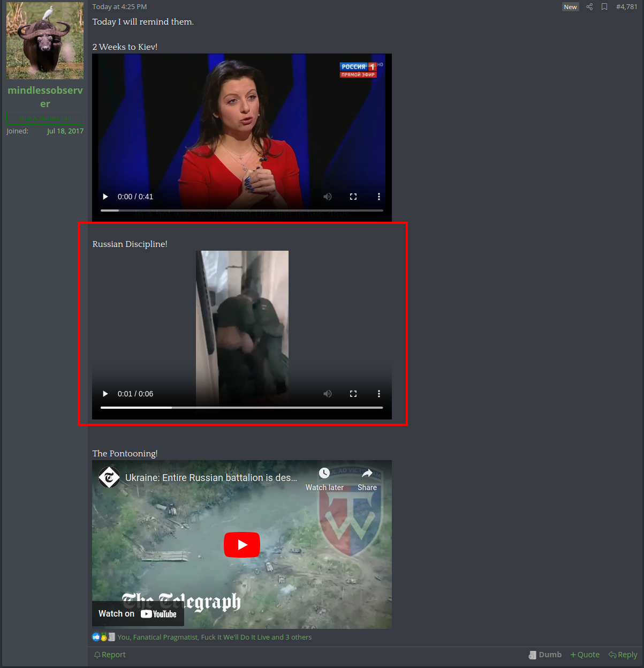
Task: Enter fullscreen on the 0:06 video
Action: click(x=353, y=394)
